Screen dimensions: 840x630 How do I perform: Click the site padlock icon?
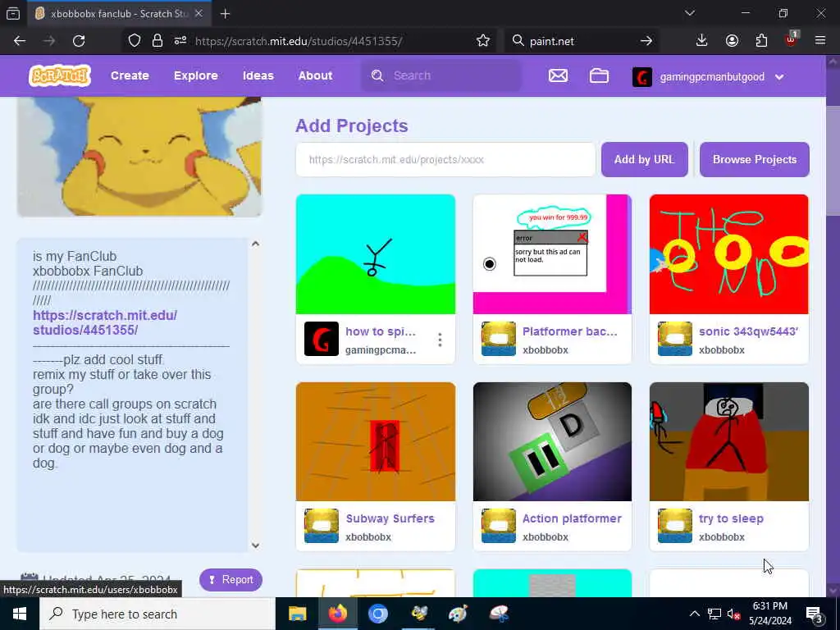pos(157,41)
